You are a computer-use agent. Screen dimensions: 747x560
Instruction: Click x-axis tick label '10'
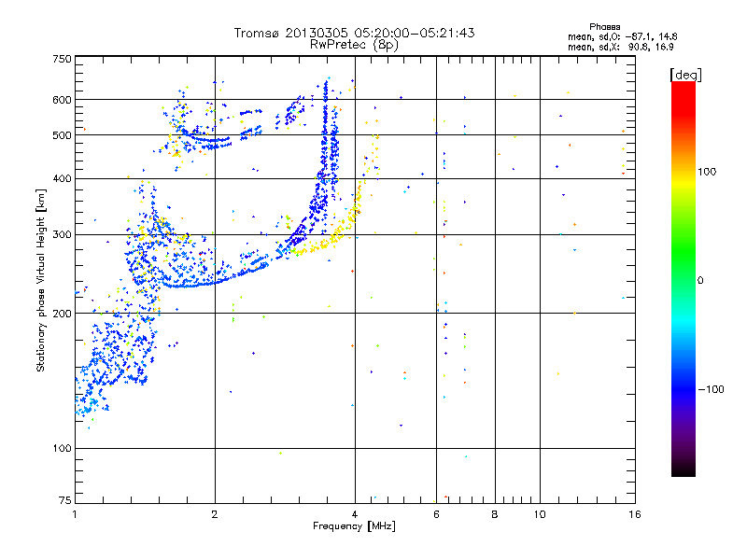tap(540, 514)
